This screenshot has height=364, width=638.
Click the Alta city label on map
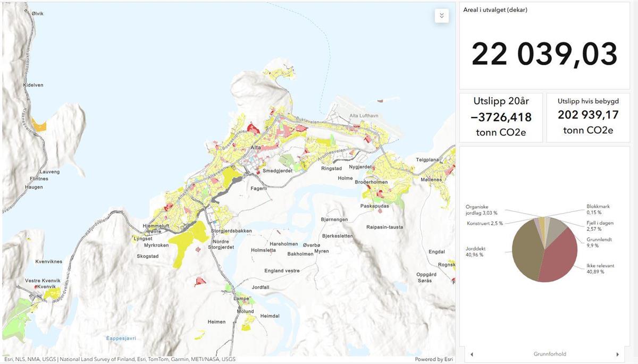pyautogui.click(x=255, y=147)
